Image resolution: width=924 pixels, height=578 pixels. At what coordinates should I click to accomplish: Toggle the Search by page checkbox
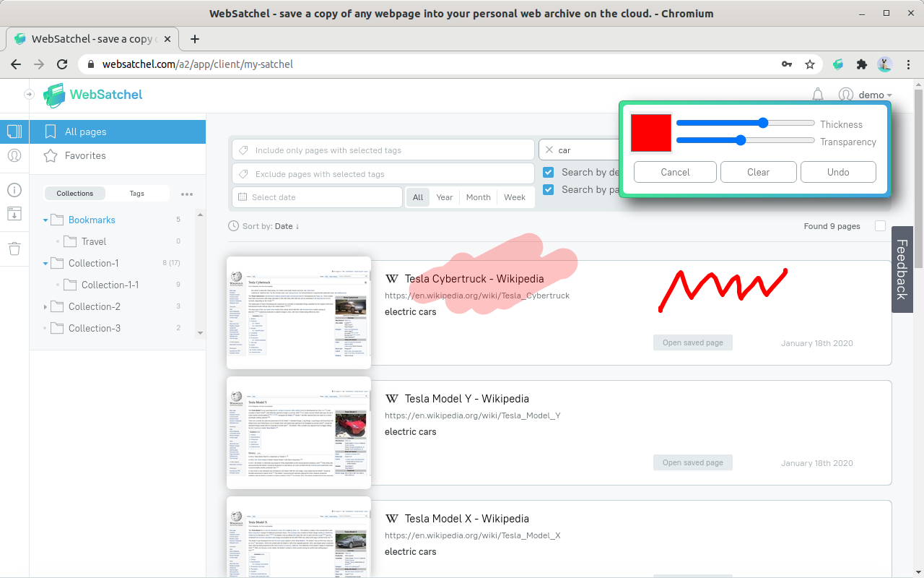(549, 189)
